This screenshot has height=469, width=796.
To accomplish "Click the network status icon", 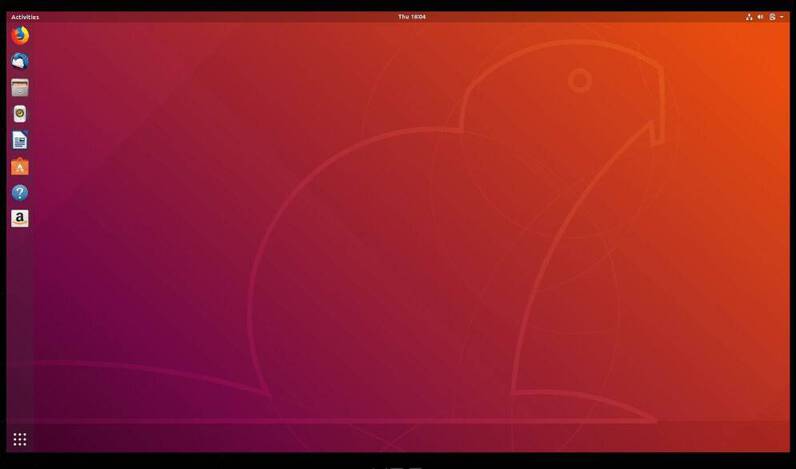I will pos(749,17).
